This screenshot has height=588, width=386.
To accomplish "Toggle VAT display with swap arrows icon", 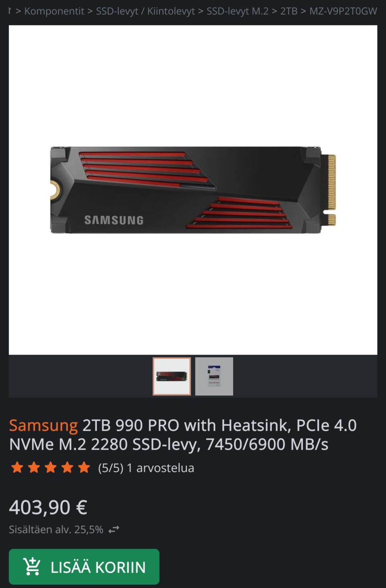I will click(114, 530).
